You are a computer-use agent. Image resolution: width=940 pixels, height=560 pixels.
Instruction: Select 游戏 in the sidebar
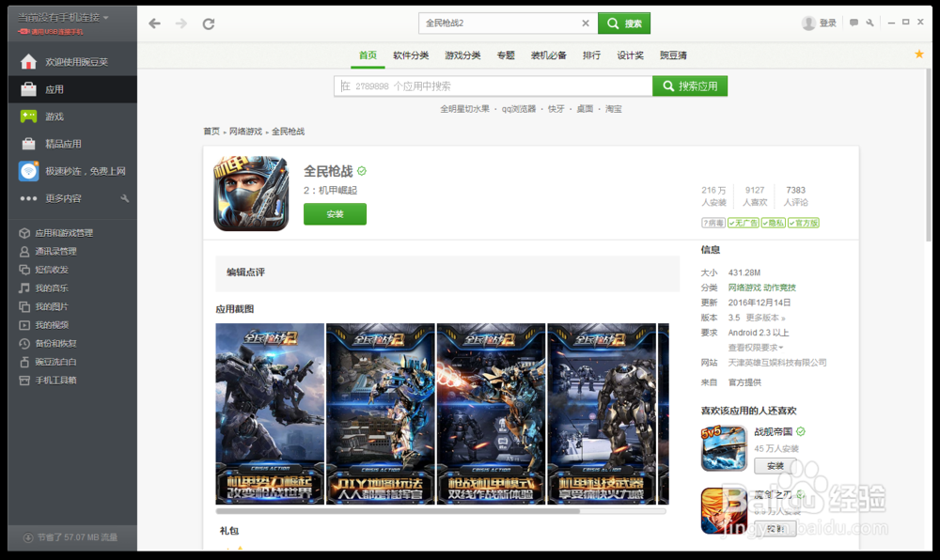[x=72, y=117]
